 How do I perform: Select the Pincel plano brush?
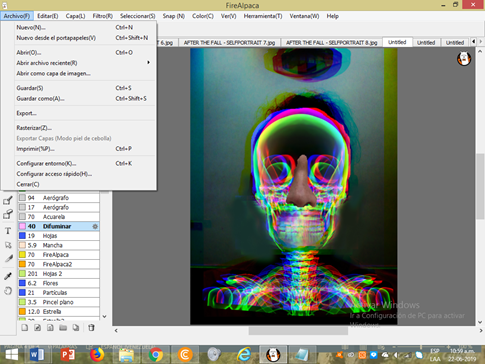tap(59, 302)
